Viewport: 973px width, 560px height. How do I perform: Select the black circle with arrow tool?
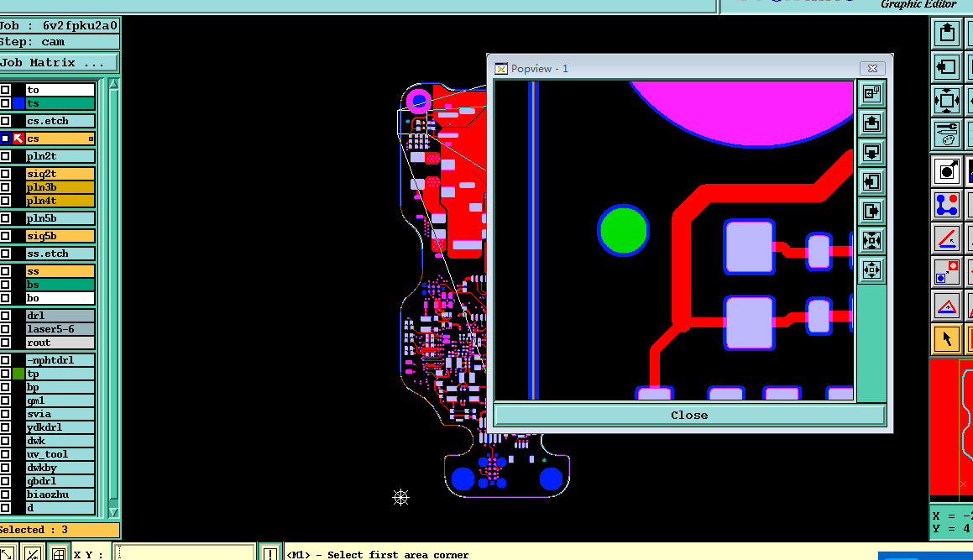[x=946, y=170]
